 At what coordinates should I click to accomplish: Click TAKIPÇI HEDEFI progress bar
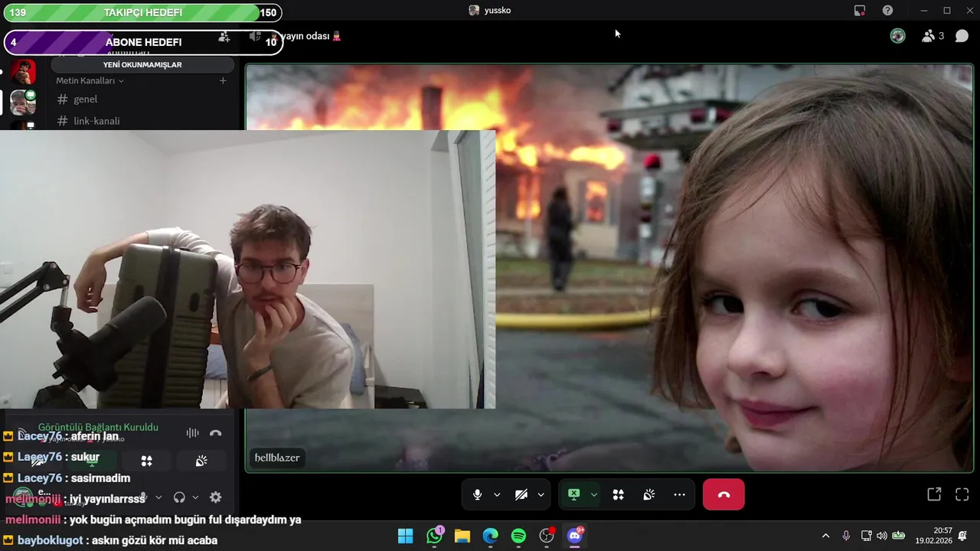pyautogui.click(x=142, y=12)
